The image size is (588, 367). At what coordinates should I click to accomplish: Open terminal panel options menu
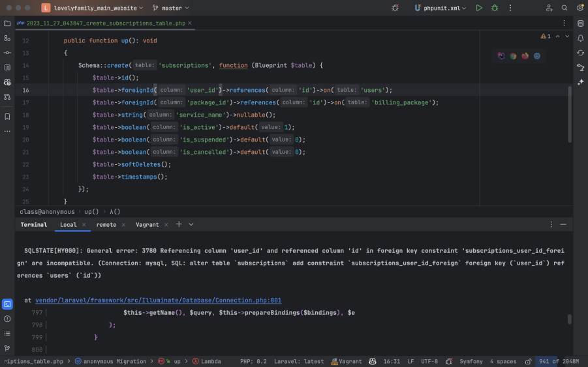click(x=551, y=224)
